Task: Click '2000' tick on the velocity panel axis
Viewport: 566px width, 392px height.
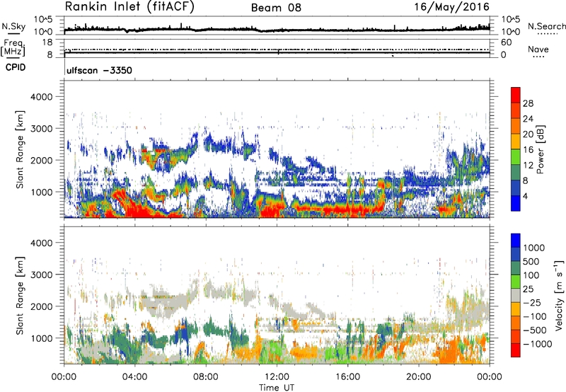Action: pyautogui.click(x=42, y=306)
